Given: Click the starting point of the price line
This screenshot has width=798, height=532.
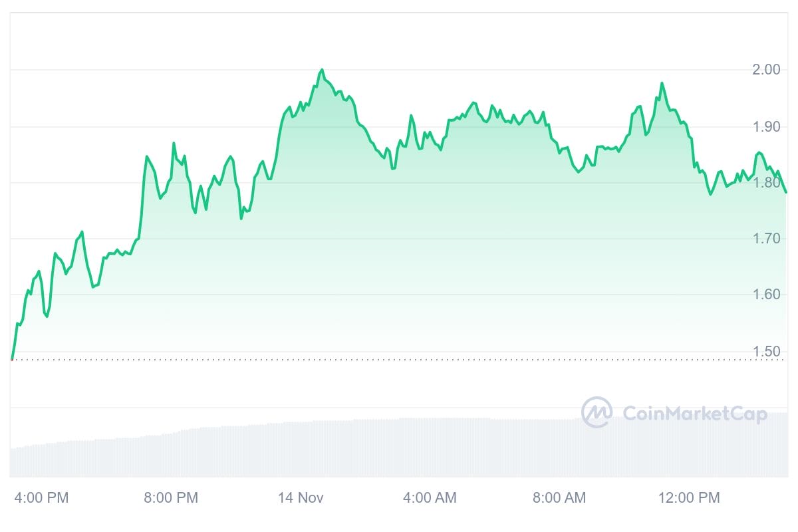Looking at the screenshot, I should [x=12, y=359].
